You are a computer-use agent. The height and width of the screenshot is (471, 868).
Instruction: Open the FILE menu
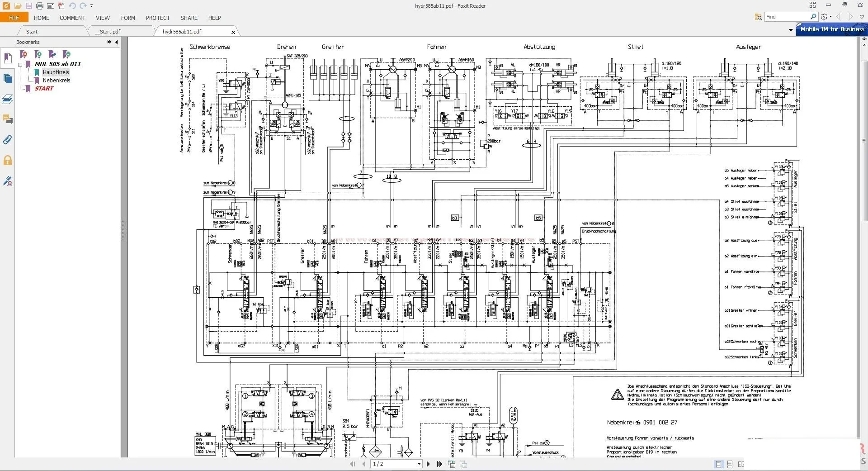[14, 18]
